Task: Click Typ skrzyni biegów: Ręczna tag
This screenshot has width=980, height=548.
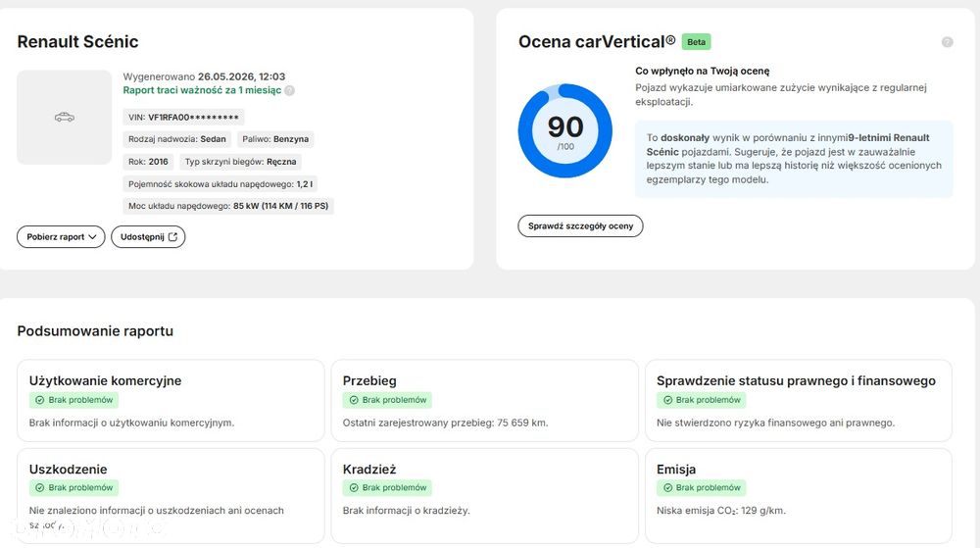Action: pos(241,162)
